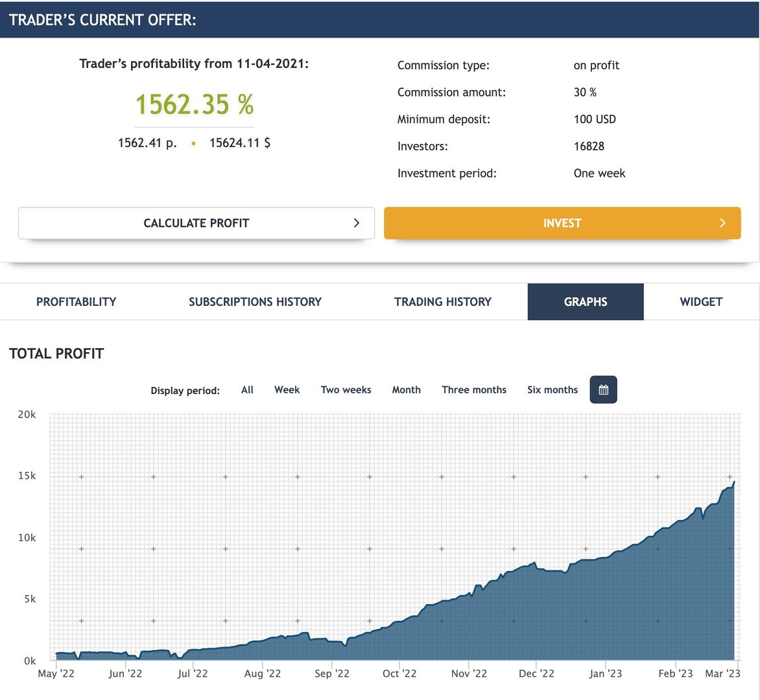Set display period to Month

coord(406,390)
